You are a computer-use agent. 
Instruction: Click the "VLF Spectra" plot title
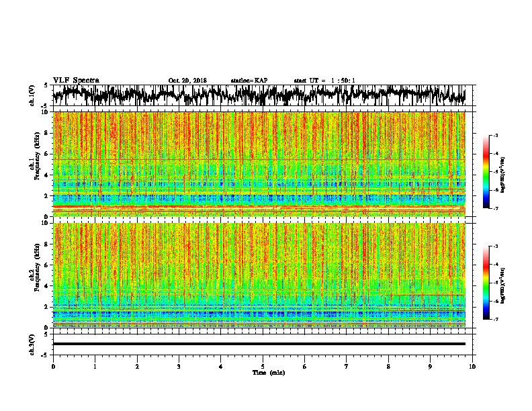click(x=76, y=80)
